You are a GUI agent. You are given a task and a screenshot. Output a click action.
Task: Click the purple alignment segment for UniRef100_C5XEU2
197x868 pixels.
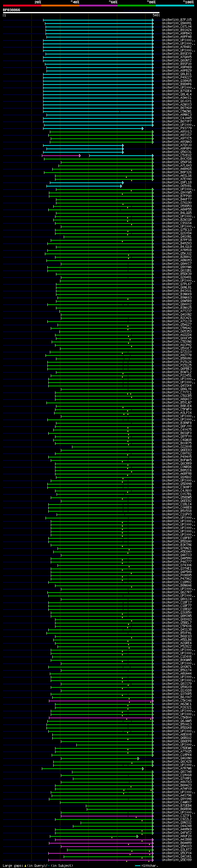pyautogui.click(x=61, y=156)
